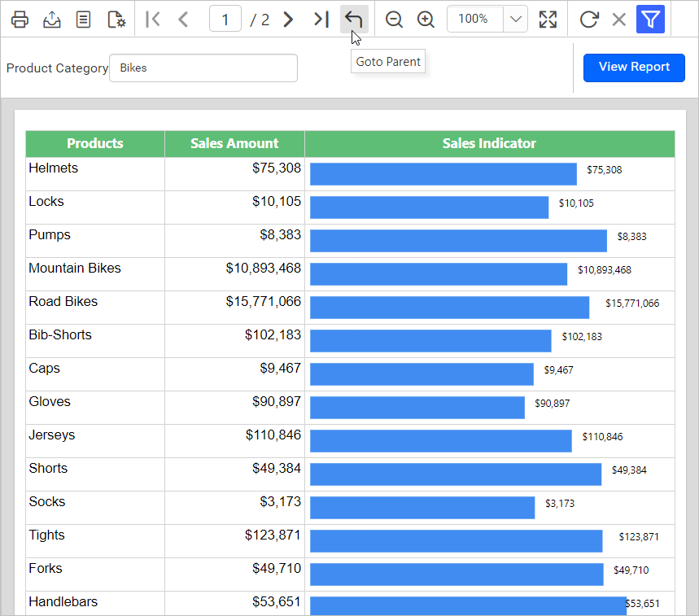Screen dimensions: 699x616
Task: Click the current page number field
Action: coord(225,20)
